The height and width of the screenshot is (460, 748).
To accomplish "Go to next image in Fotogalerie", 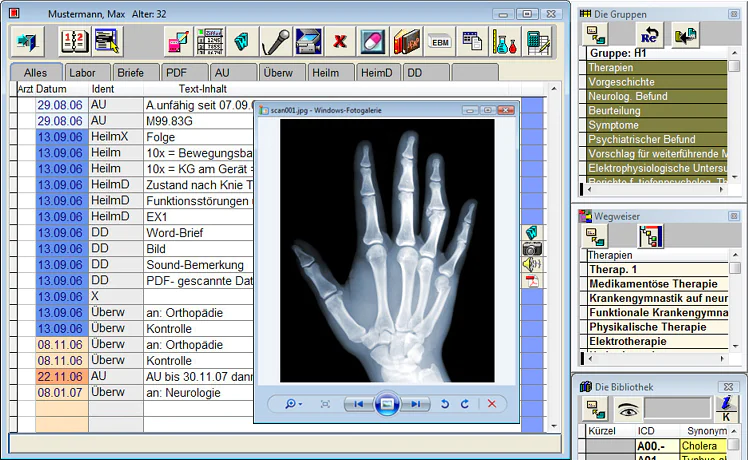I will (416, 404).
